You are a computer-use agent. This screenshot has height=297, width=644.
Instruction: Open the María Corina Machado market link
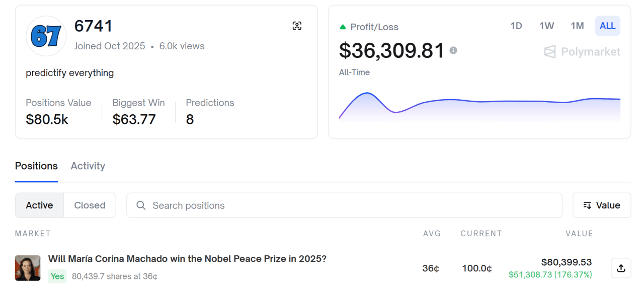click(x=187, y=259)
